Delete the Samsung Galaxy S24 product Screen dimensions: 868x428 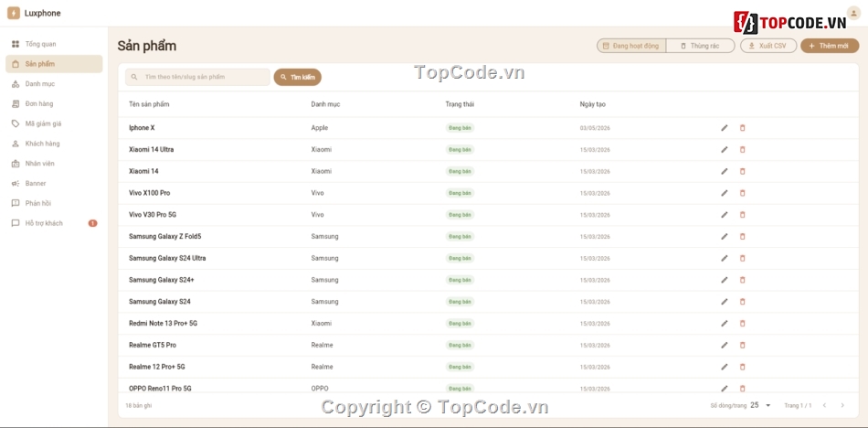tap(742, 302)
